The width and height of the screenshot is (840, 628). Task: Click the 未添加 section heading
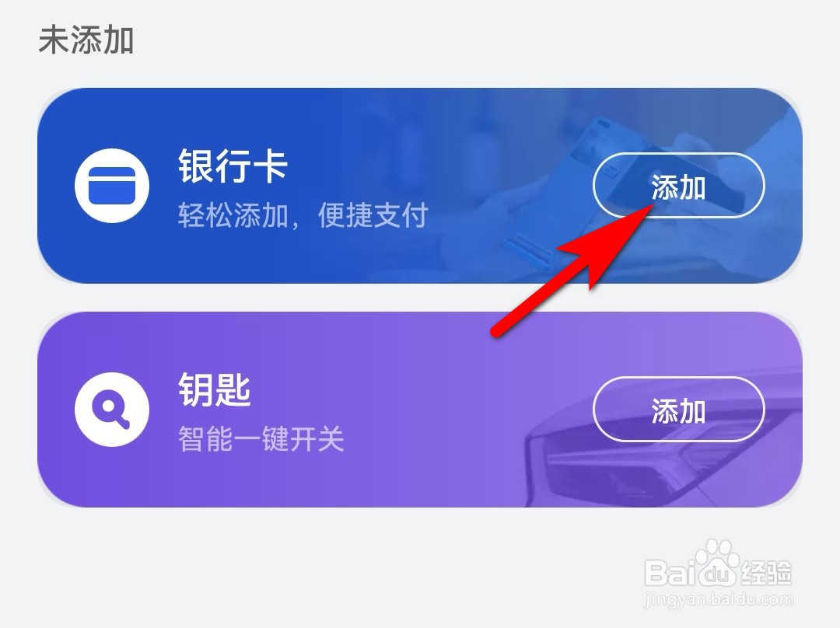click(86, 40)
